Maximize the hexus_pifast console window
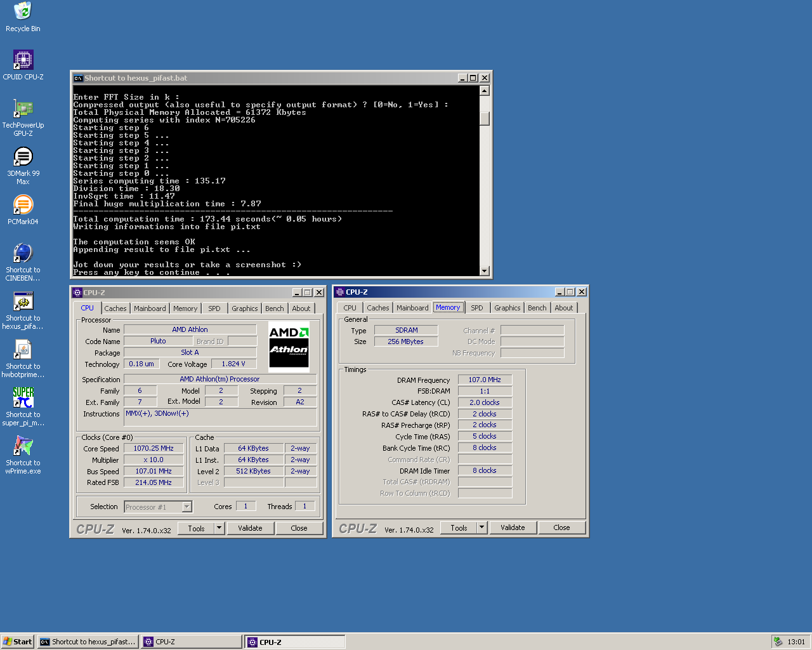This screenshot has height=650, width=812. (x=473, y=78)
